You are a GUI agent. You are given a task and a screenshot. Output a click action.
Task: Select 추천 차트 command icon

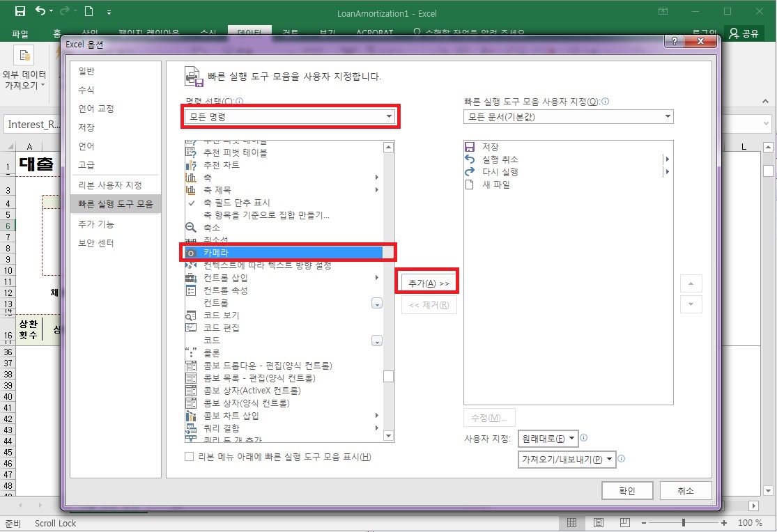click(191, 165)
